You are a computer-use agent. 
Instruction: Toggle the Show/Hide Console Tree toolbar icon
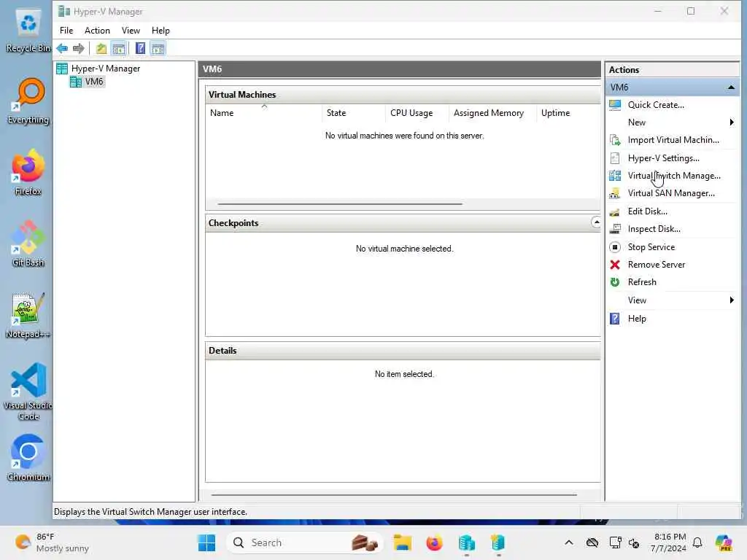[119, 48]
